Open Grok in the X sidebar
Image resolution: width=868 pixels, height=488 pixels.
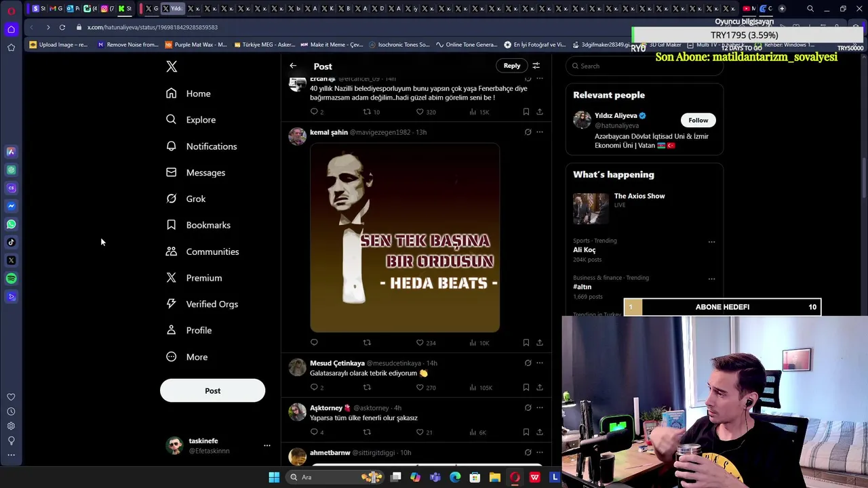186,199
